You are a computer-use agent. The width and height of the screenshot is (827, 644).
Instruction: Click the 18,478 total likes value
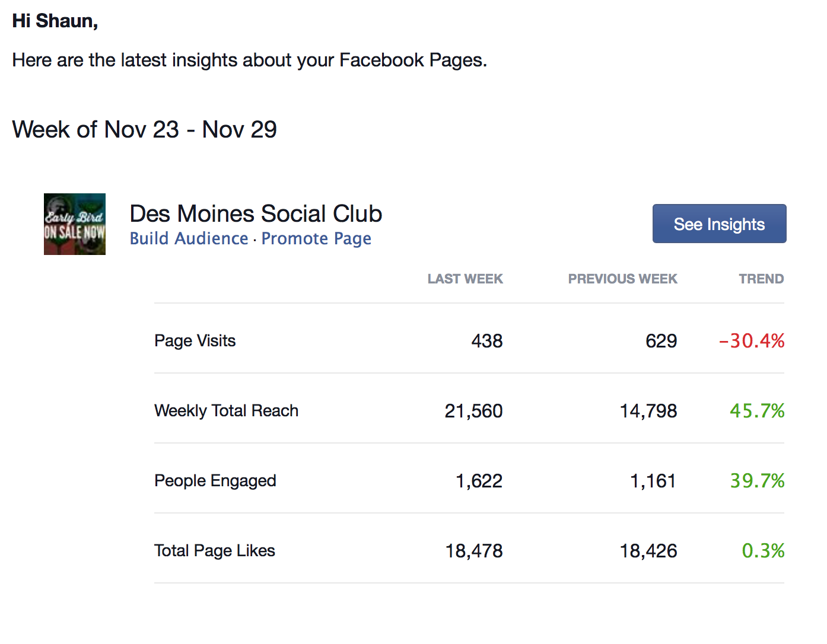474,551
